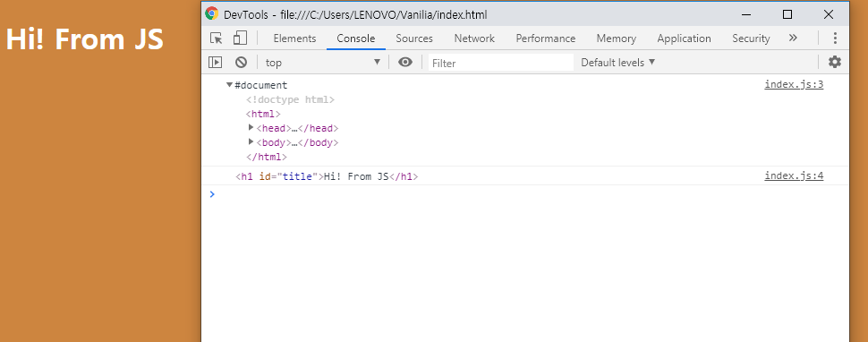Screen dimensions: 868x342
Task: Click the closing /html tag line
Action: pos(267,157)
